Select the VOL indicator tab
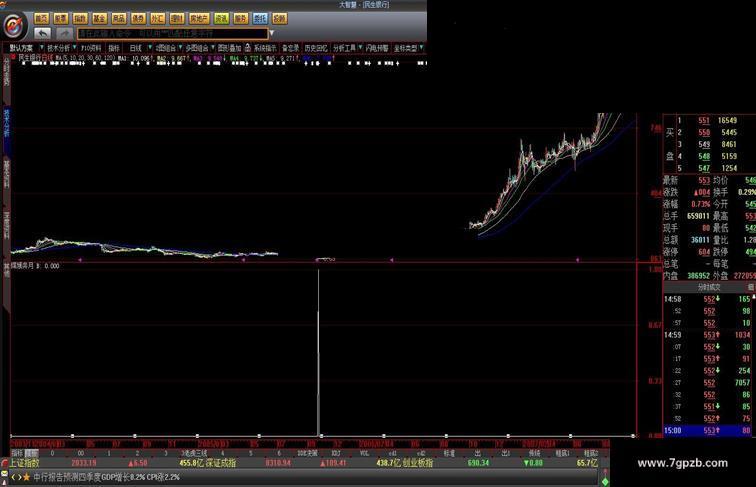 pyautogui.click(x=364, y=453)
